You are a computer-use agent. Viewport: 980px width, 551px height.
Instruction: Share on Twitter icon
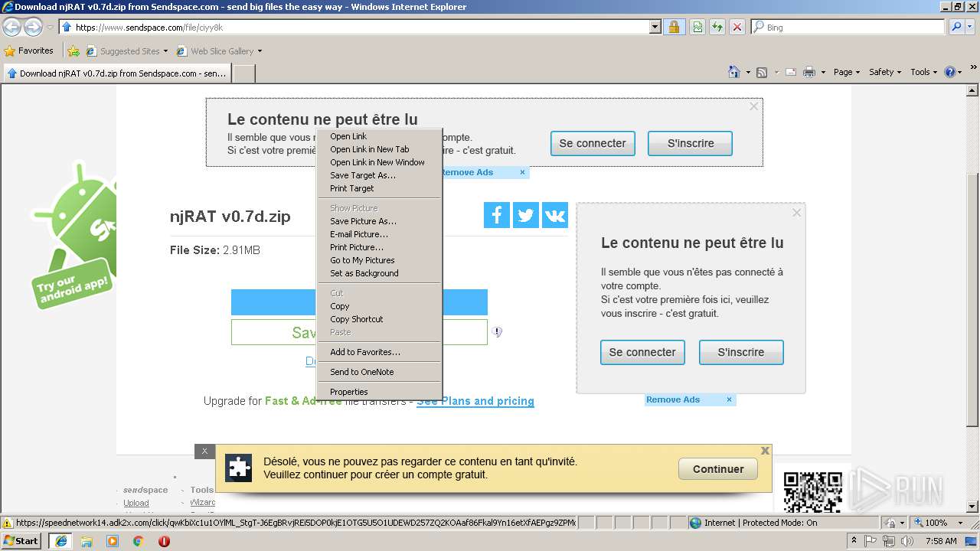(526, 215)
